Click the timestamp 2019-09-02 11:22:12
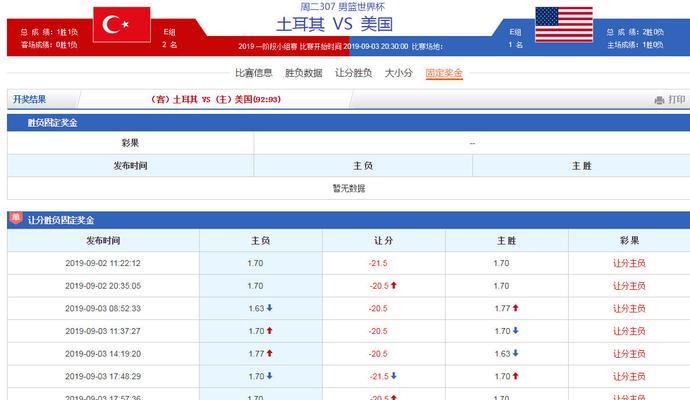690x400 pixels. [x=103, y=263]
